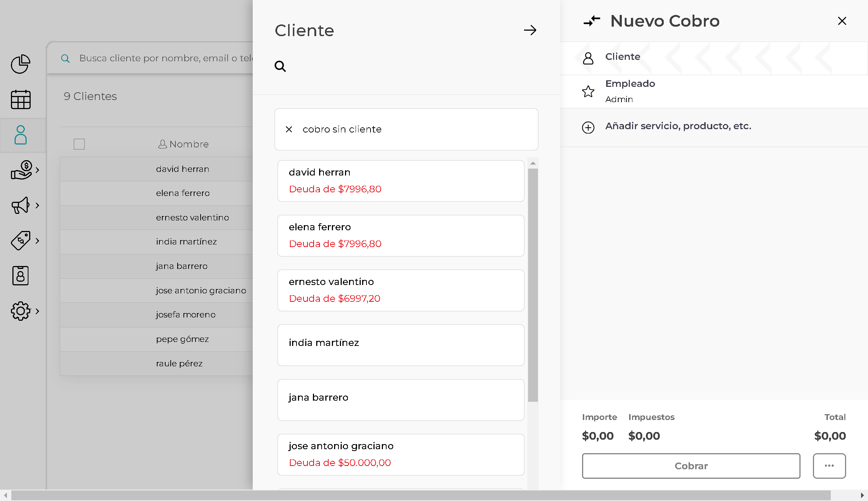Click the X icon beside 'cobro sin cliente'

tap(289, 129)
